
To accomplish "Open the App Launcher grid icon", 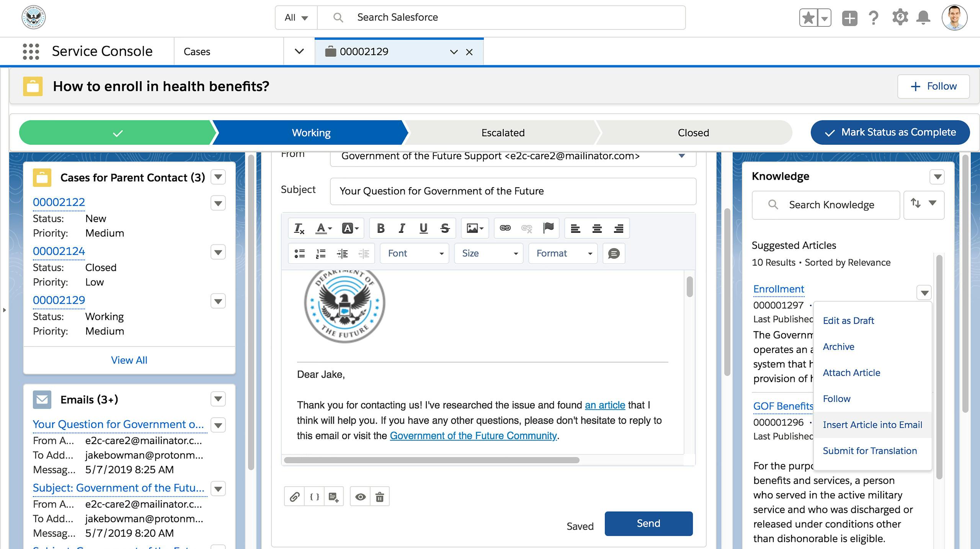I will 31,51.
